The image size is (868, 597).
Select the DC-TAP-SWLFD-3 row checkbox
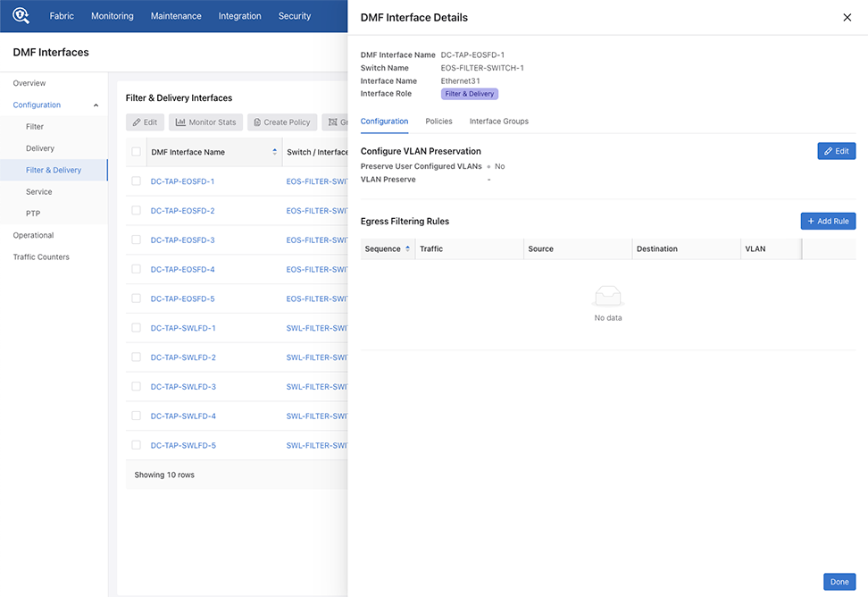(x=137, y=387)
